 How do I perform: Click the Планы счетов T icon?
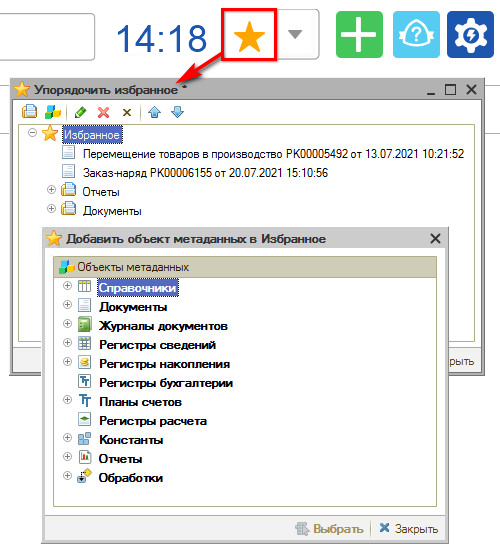[x=84, y=400]
